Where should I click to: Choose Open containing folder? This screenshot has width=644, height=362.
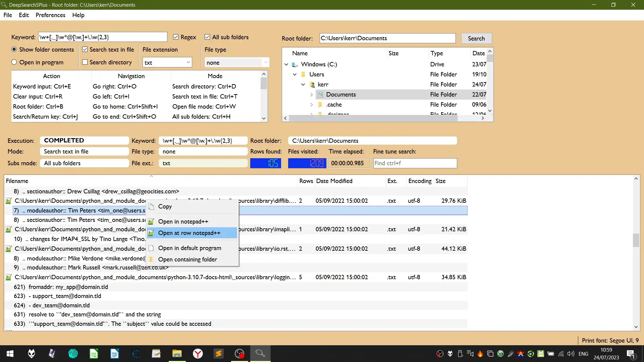(x=192, y=259)
